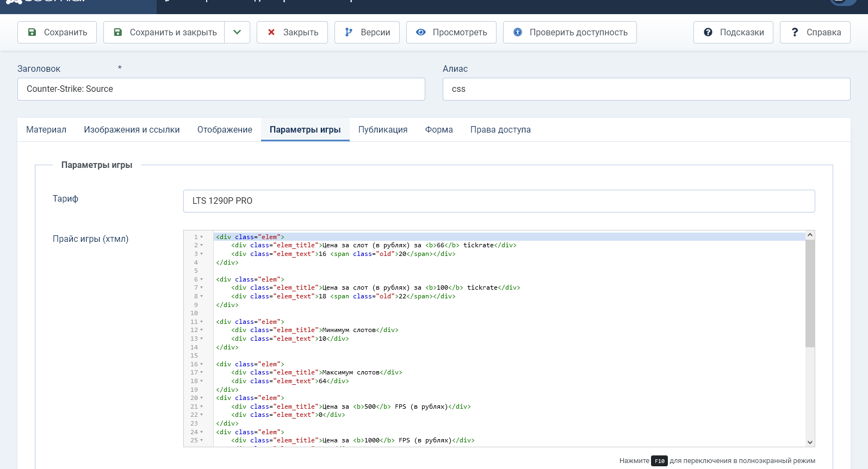Viewport: 868px width, 469px height.
Task: Click the eye Preview icon
Action: [420, 32]
